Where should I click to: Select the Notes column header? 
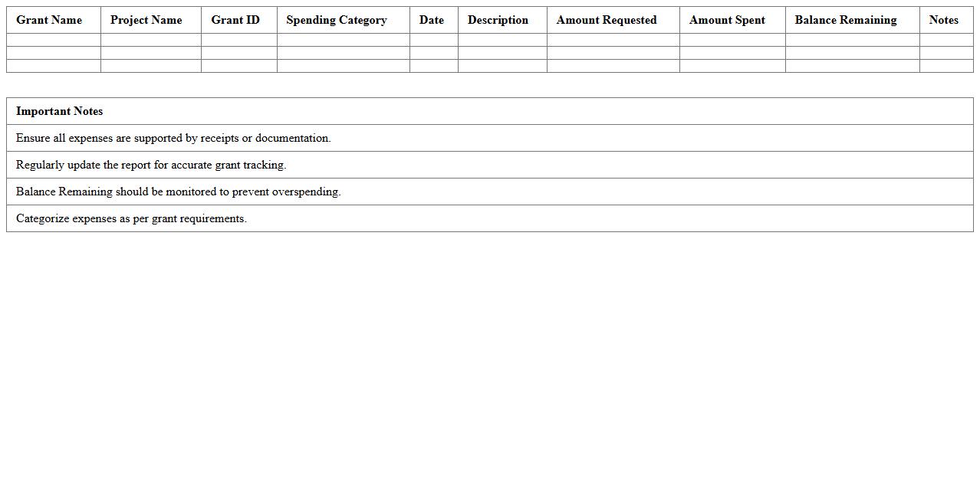point(943,20)
